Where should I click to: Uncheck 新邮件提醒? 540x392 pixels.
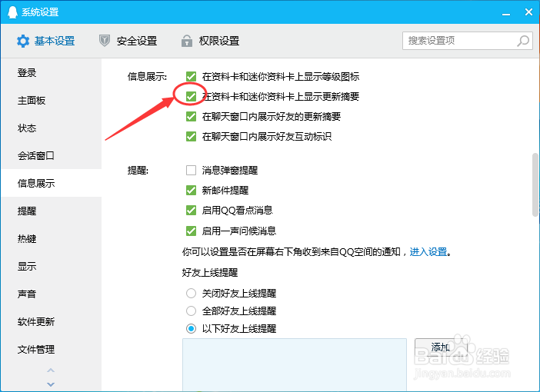point(191,190)
